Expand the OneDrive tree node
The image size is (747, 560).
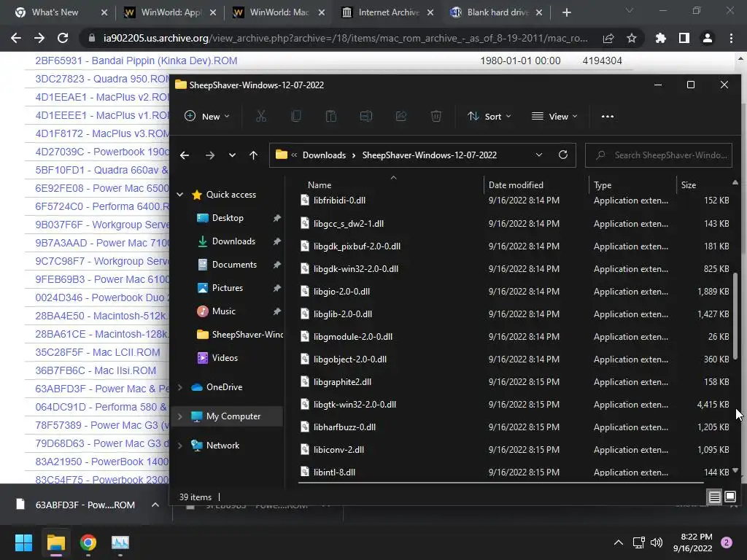pos(180,387)
